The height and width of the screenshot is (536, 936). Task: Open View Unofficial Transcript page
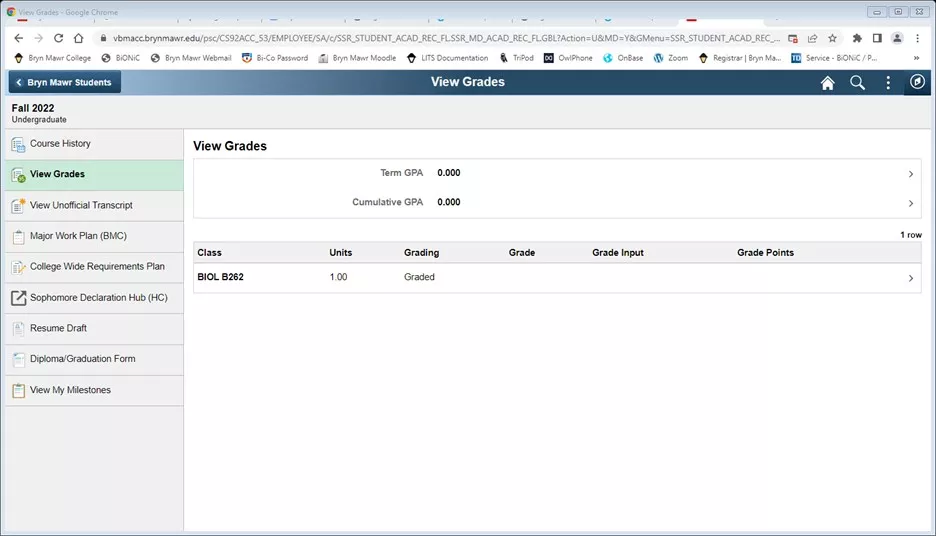point(94,205)
